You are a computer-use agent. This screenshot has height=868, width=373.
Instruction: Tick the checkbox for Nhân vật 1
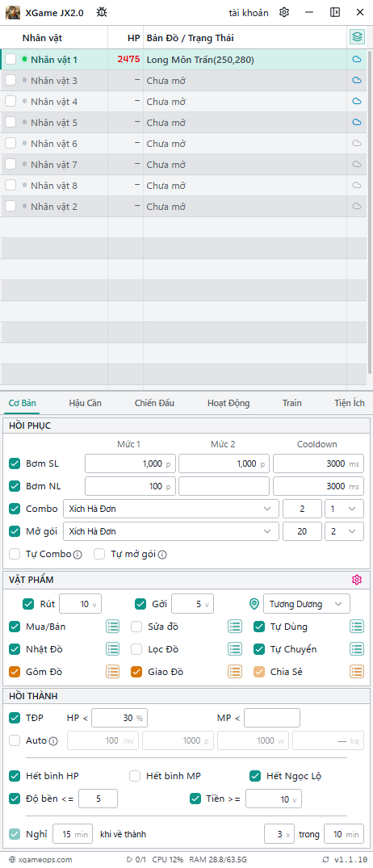click(x=10, y=59)
